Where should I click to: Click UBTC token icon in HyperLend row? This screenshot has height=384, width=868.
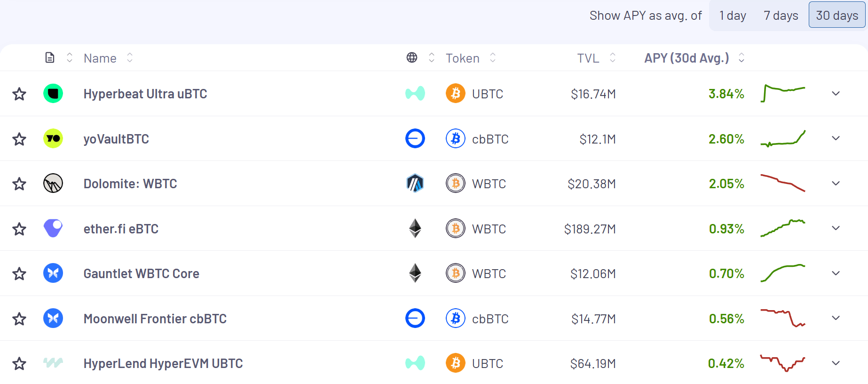(456, 363)
